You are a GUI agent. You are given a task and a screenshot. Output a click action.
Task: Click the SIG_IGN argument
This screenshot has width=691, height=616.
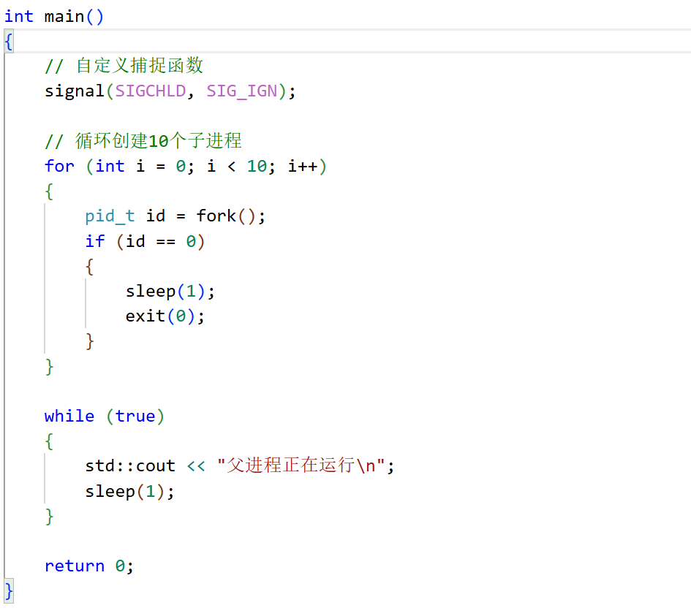click(242, 91)
